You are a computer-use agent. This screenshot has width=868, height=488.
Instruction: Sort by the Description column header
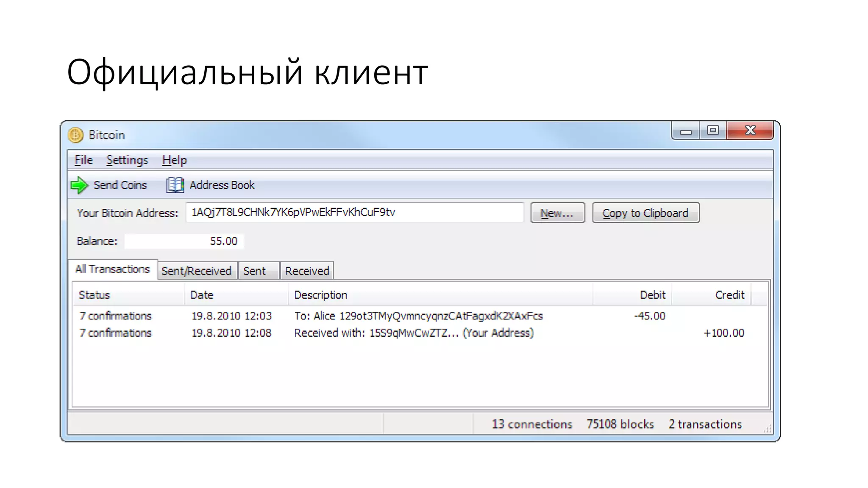click(x=440, y=295)
